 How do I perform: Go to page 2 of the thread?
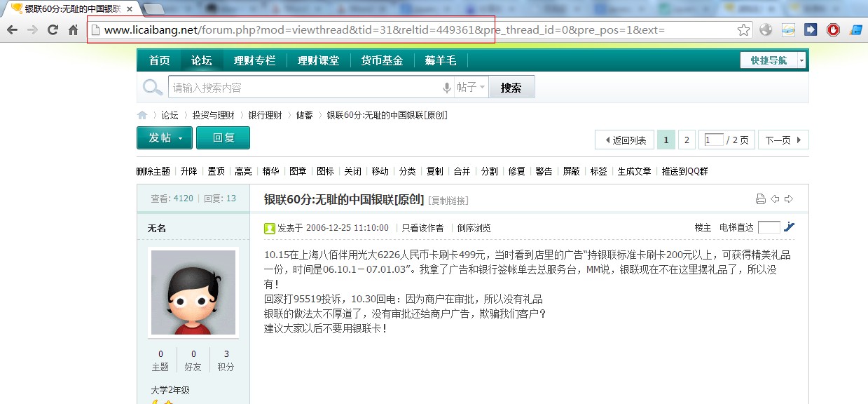687,140
